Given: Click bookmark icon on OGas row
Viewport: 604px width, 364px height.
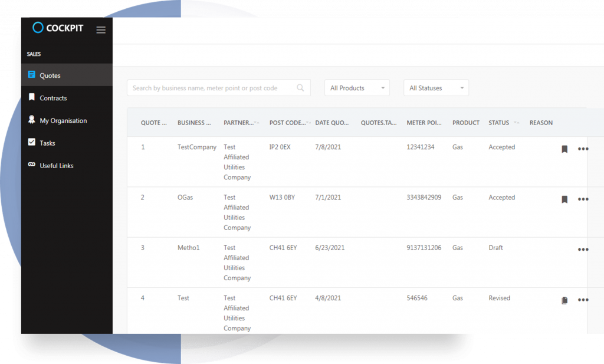Looking at the screenshot, I should 564,199.
